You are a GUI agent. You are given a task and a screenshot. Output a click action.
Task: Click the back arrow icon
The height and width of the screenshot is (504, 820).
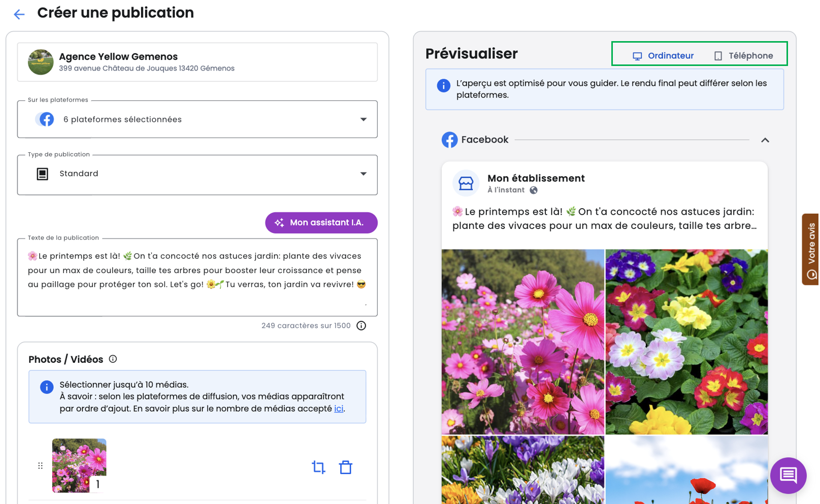19,14
